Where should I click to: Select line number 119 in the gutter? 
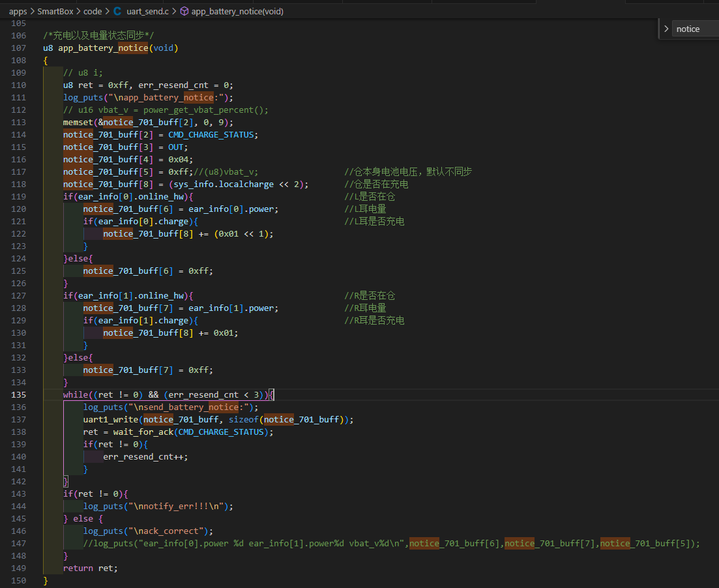pos(19,196)
